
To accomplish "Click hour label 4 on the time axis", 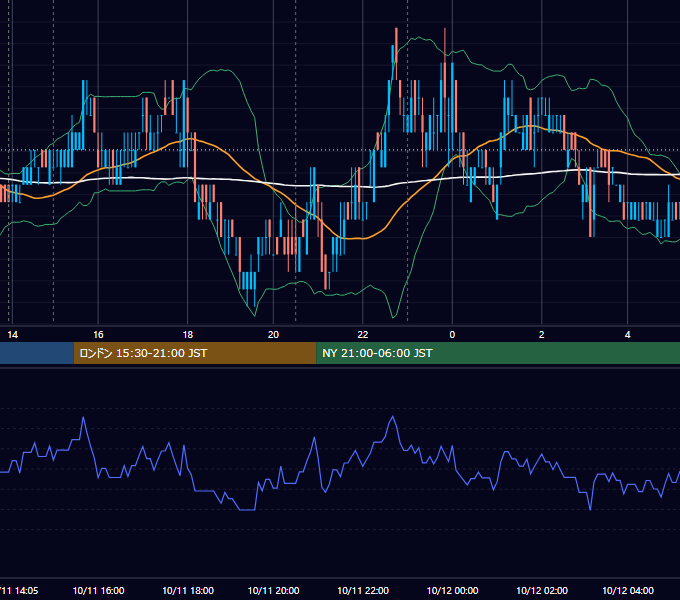I will click(628, 335).
